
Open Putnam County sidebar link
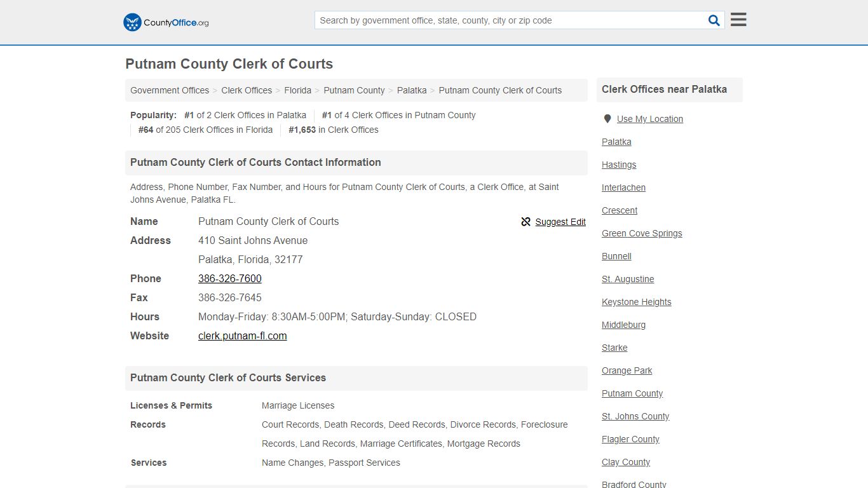point(632,393)
